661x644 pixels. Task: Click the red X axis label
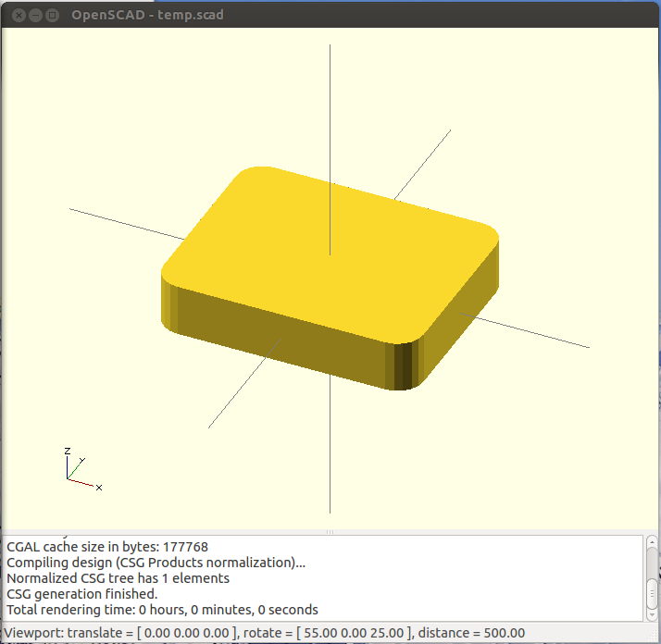pyautogui.click(x=99, y=488)
